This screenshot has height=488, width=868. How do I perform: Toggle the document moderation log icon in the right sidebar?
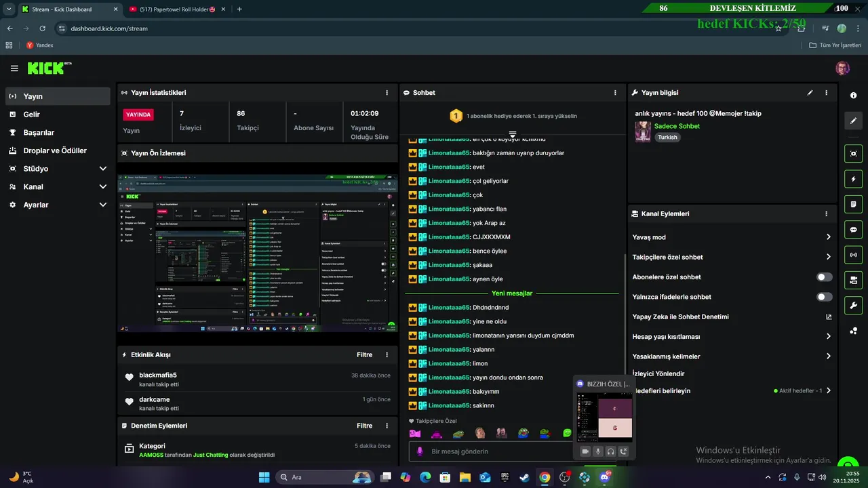853,204
